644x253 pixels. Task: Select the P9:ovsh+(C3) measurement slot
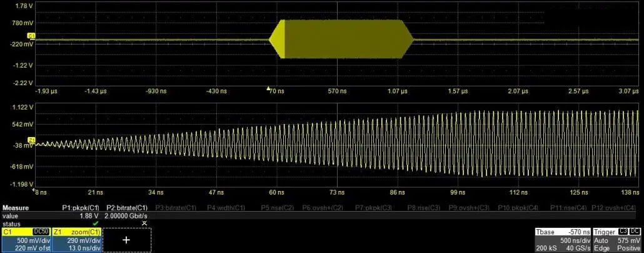(469, 208)
